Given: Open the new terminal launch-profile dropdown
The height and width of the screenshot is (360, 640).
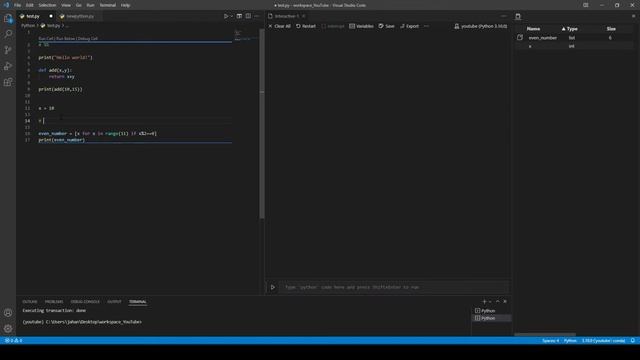Looking at the screenshot, I should 490,302.
